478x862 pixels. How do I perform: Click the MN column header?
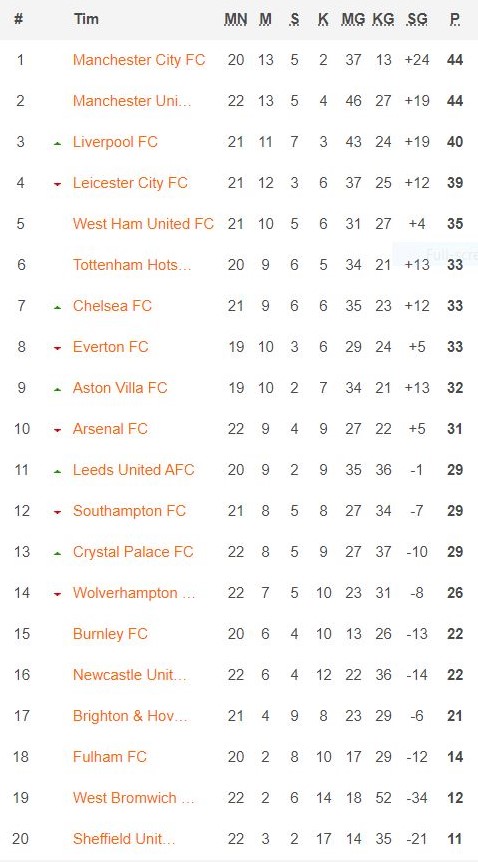point(235,19)
